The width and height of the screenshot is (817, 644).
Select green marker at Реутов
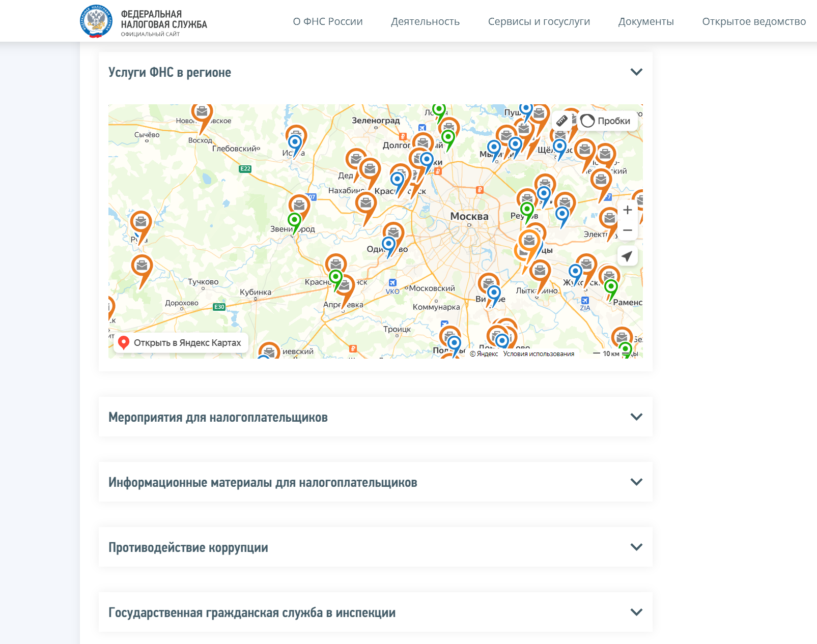(527, 209)
